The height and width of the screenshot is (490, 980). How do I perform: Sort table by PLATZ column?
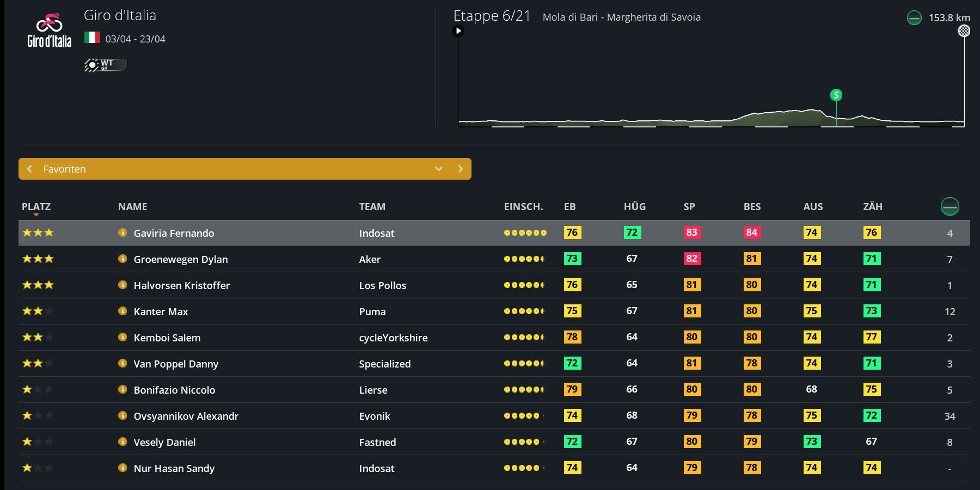point(36,207)
